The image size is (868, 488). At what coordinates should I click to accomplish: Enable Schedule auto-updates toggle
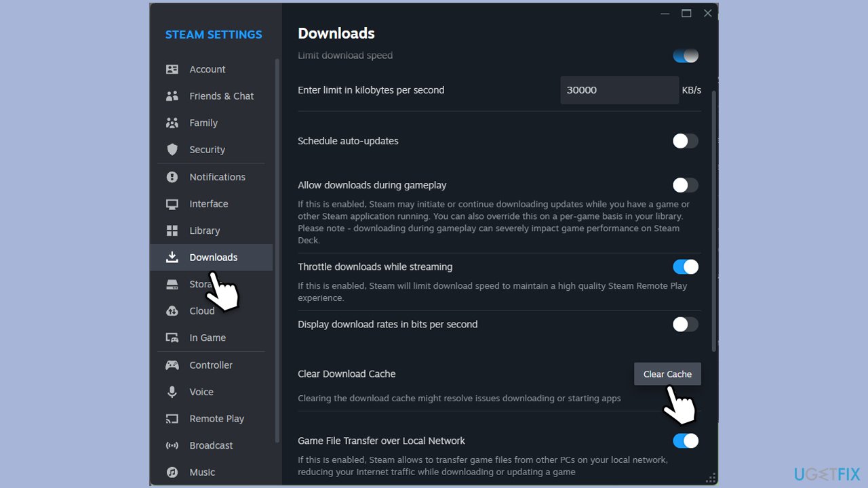click(x=685, y=141)
